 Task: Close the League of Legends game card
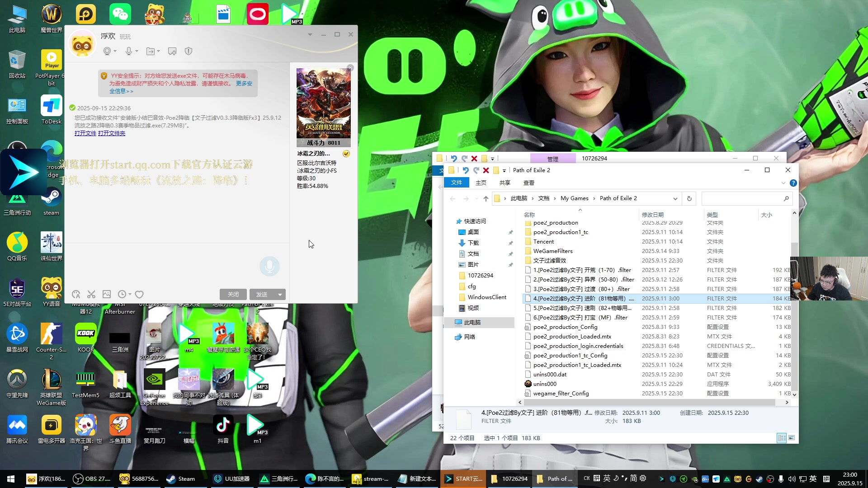[x=350, y=68]
